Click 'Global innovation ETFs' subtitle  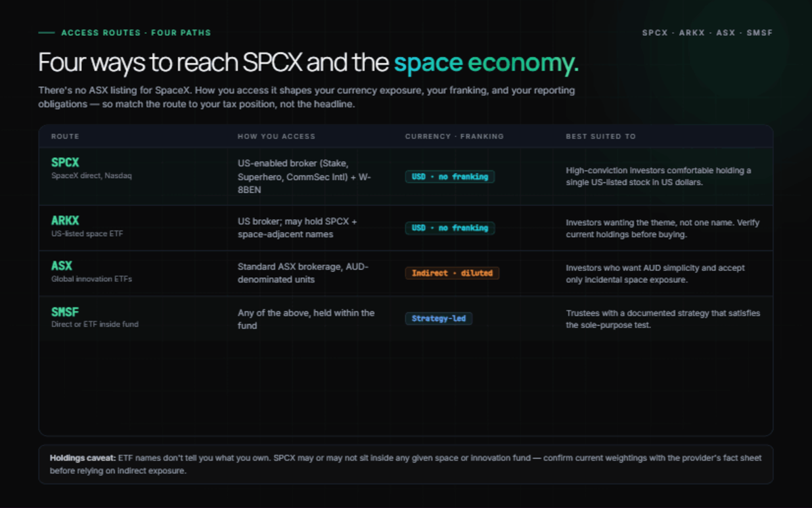[x=91, y=279]
